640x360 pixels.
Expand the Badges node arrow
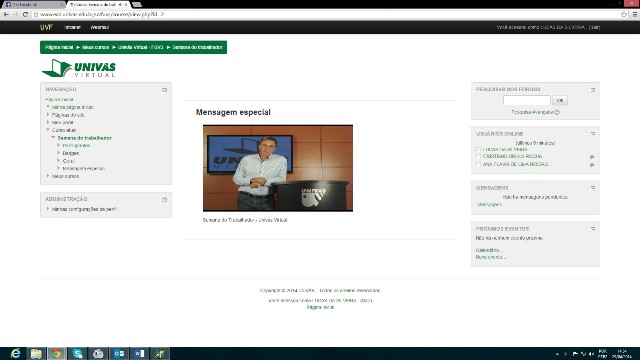[59, 153]
